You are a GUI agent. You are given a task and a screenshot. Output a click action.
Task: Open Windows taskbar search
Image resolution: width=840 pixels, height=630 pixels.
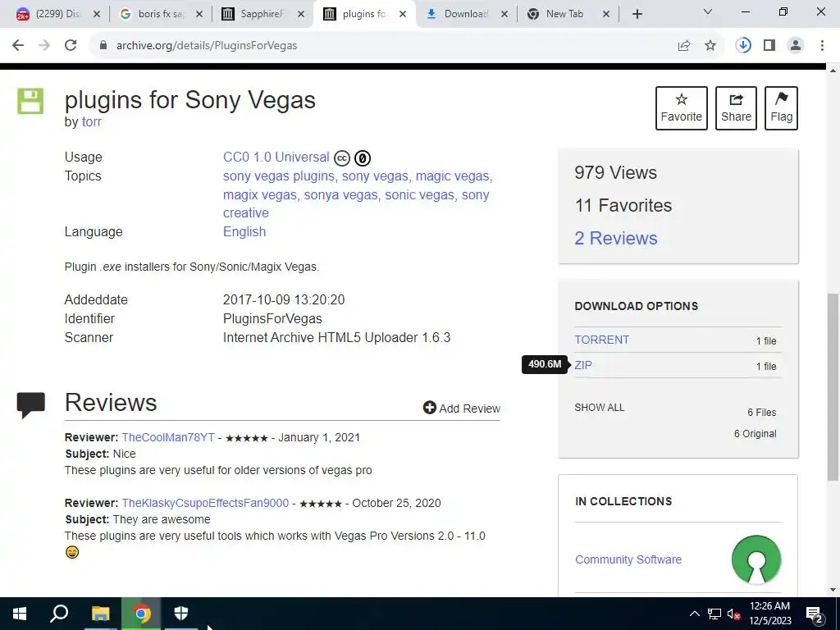coord(59,614)
